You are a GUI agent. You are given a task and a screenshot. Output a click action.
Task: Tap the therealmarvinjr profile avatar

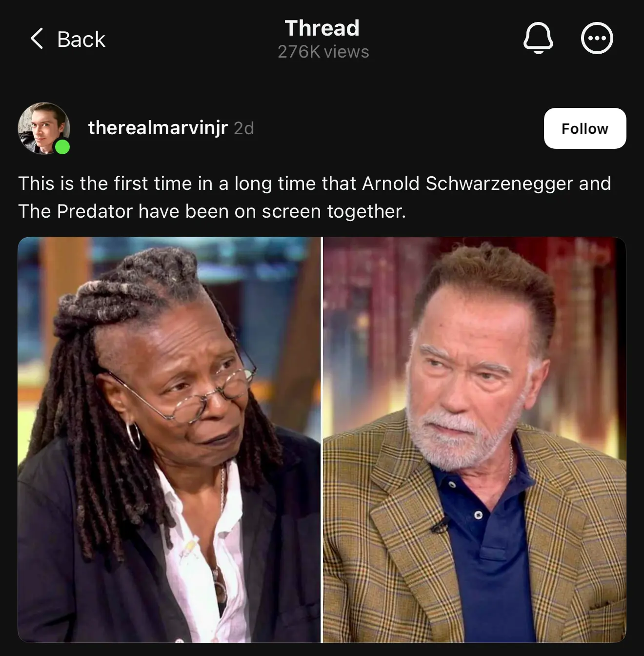[44, 128]
